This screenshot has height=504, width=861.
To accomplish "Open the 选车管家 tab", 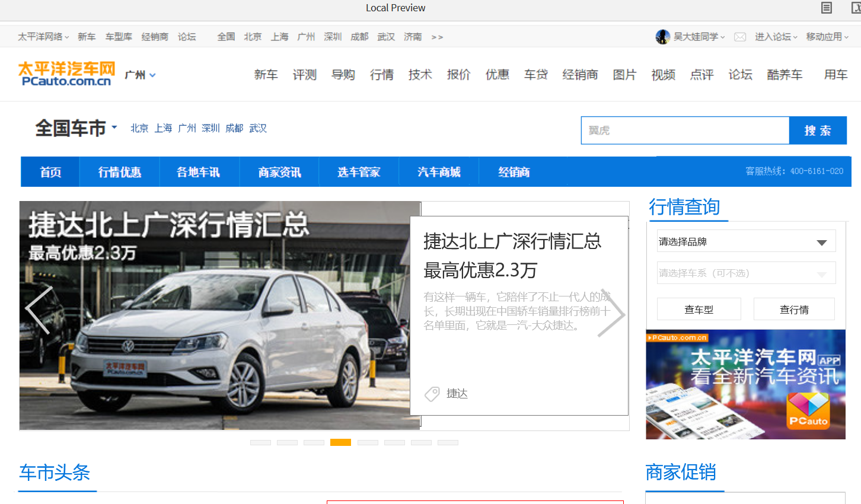I will click(x=359, y=172).
